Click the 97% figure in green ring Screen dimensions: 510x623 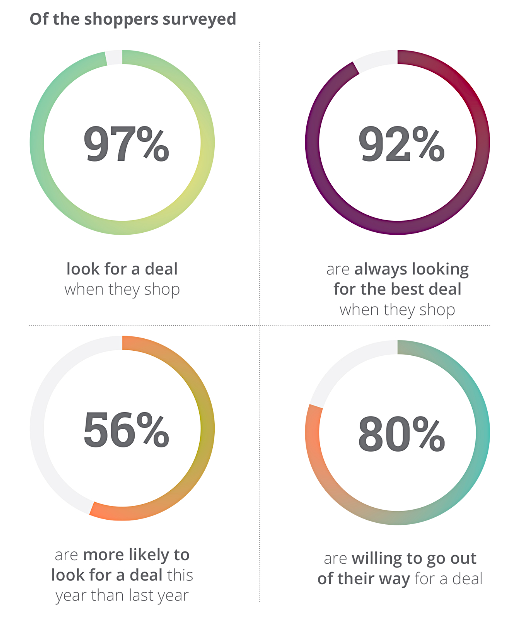[126, 144]
